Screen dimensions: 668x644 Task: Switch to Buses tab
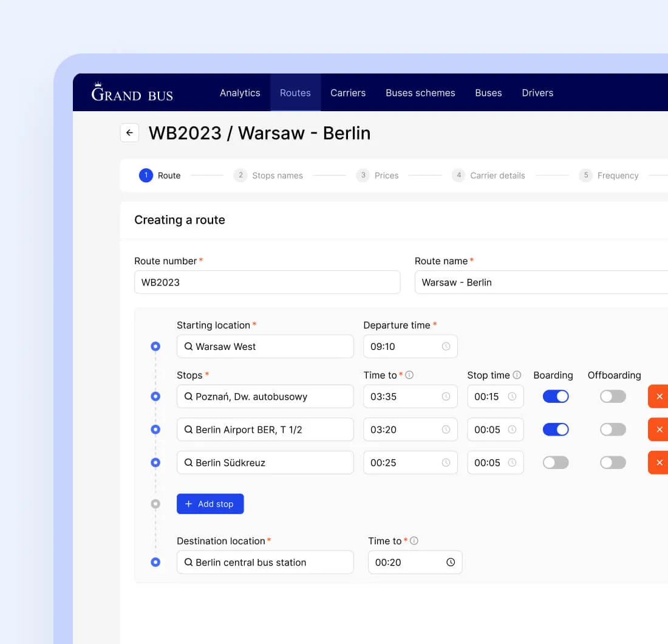coord(488,92)
